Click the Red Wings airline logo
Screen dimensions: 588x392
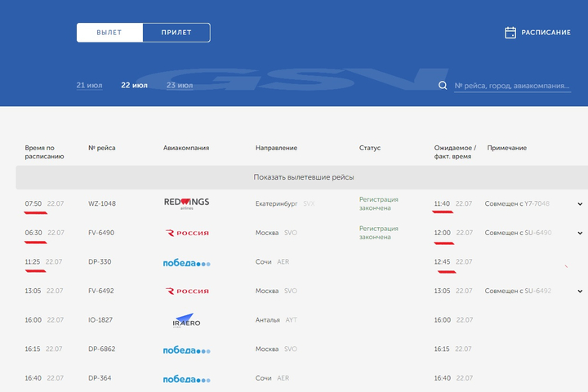(x=186, y=203)
